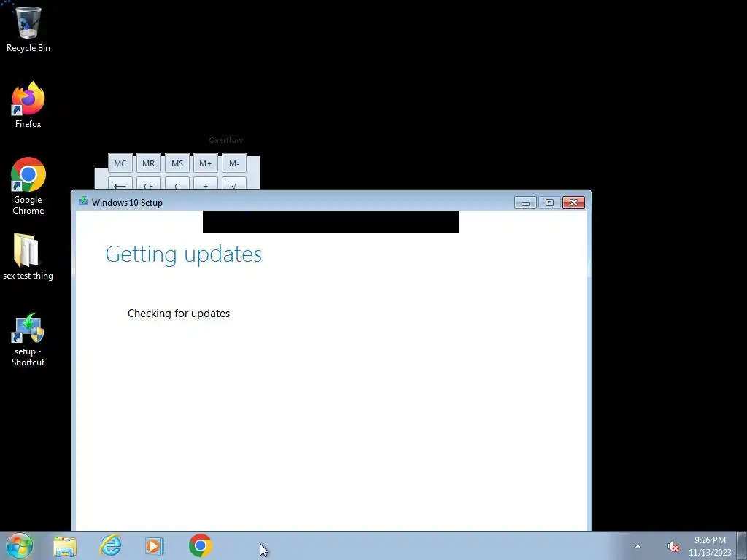The width and height of the screenshot is (747, 560).
Task: Select the Google Chrome desktop shortcut
Action: tap(28, 186)
